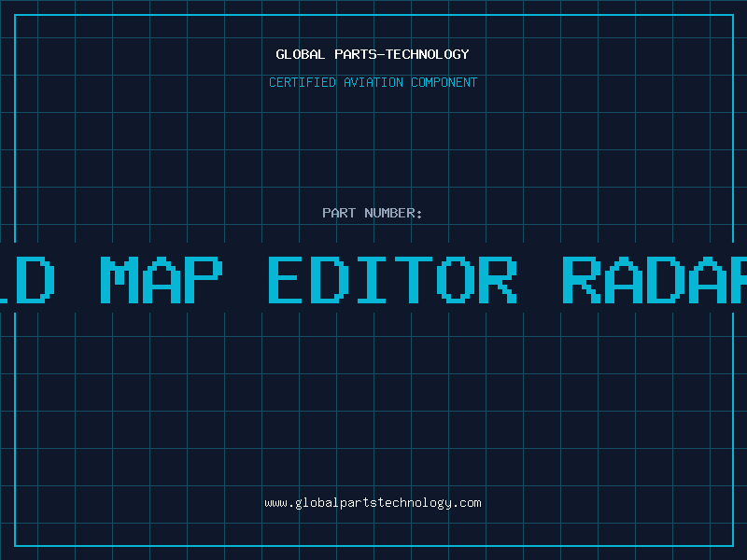This screenshot has width=747, height=560.
Task: Select the word CERTIFIED in the subtitle
Action: point(303,82)
